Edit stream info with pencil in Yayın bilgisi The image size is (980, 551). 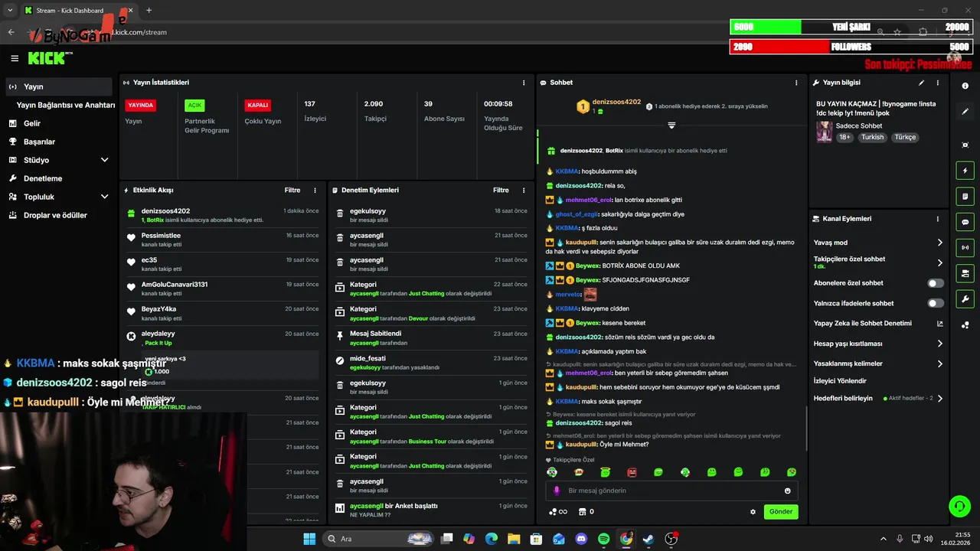921,83
